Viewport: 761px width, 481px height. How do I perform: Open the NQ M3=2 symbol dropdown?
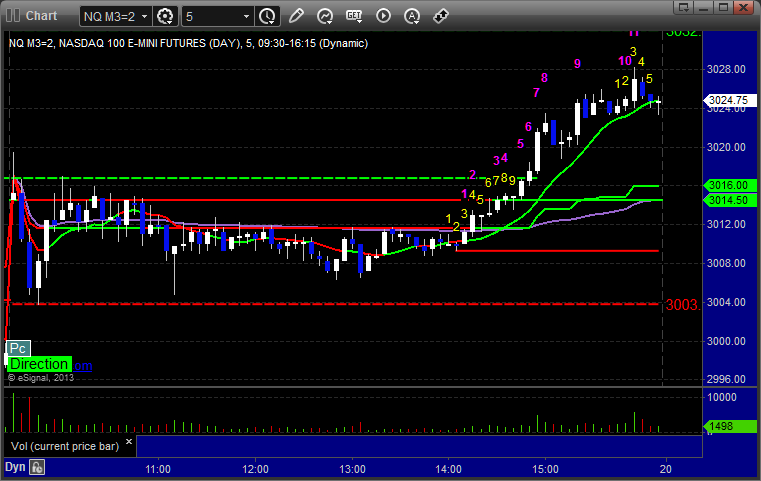(144, 17)
